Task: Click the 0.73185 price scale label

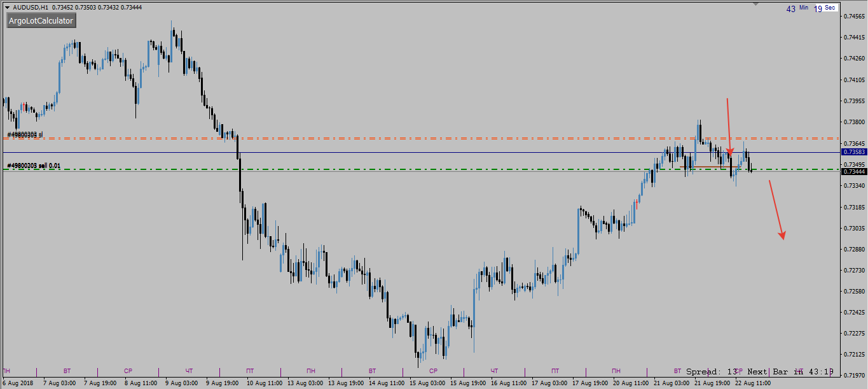Action: (853, 207)
